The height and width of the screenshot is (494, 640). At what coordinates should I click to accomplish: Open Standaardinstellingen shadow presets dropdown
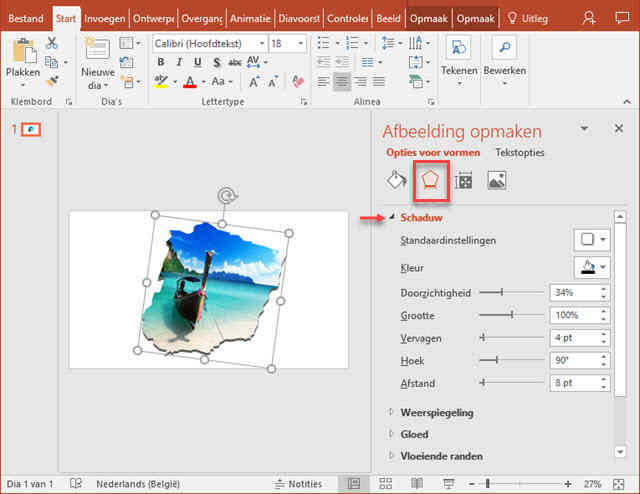click(x=592, y=239)
